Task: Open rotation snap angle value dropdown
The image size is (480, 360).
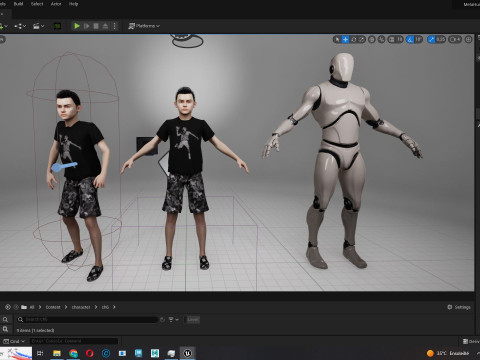Action: (419, 39)
